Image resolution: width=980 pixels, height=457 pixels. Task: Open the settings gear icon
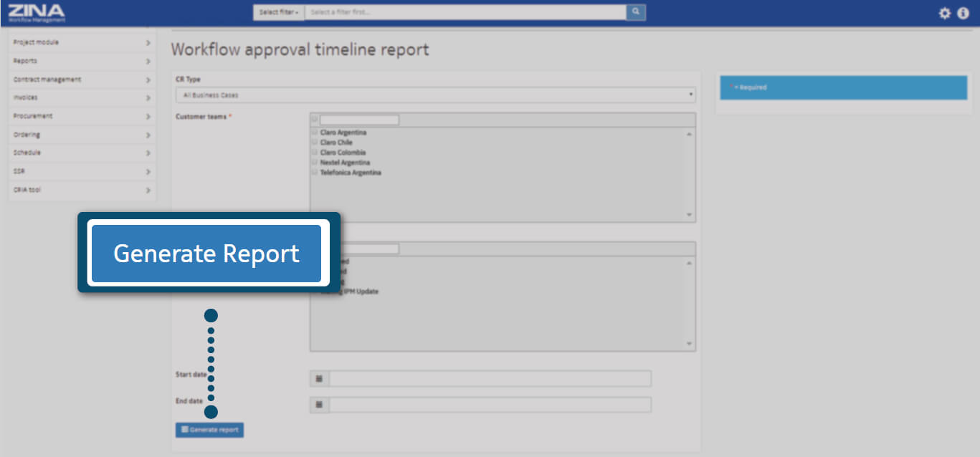pyautogui.click(x=944, y=13)
